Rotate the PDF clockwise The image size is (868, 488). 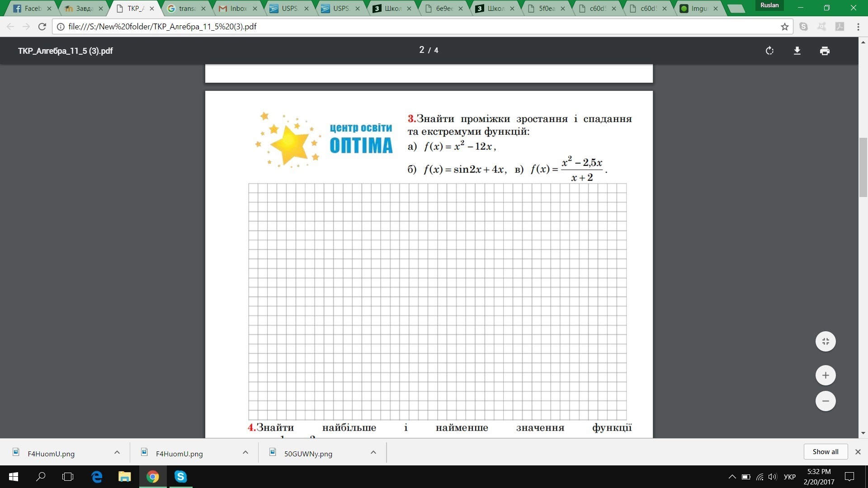coord(769,51)
